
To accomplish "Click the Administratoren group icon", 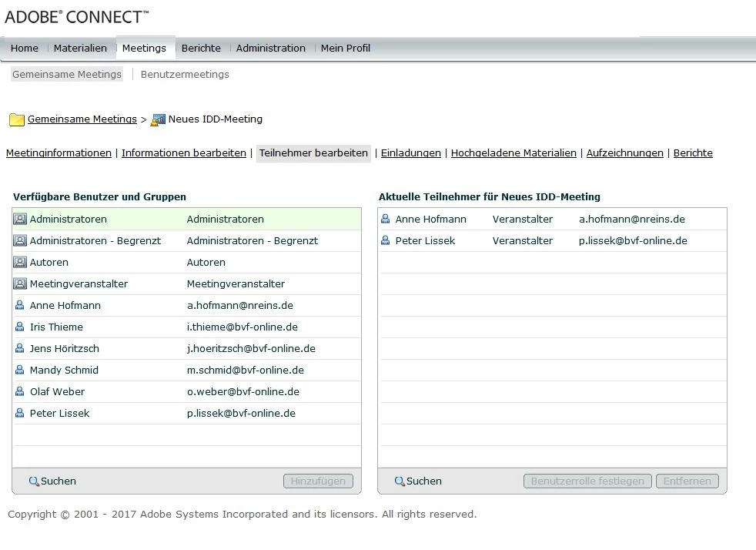I will [20, 219].
